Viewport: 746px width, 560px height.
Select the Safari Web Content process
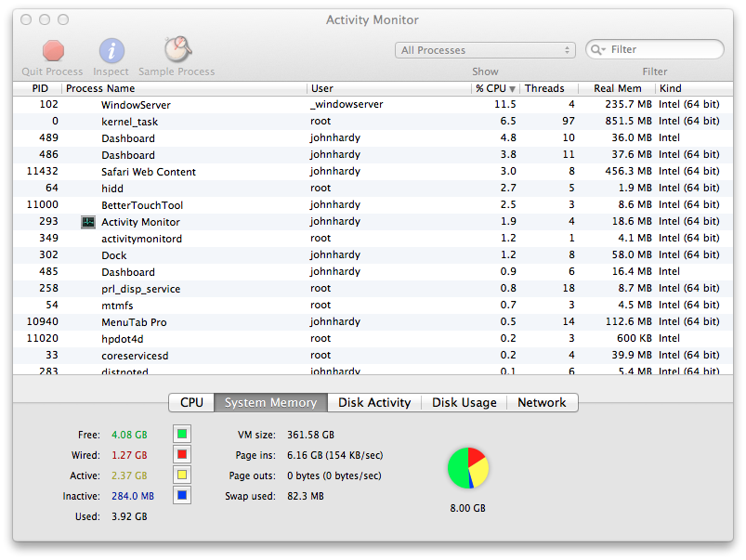[x=373, y=171]
